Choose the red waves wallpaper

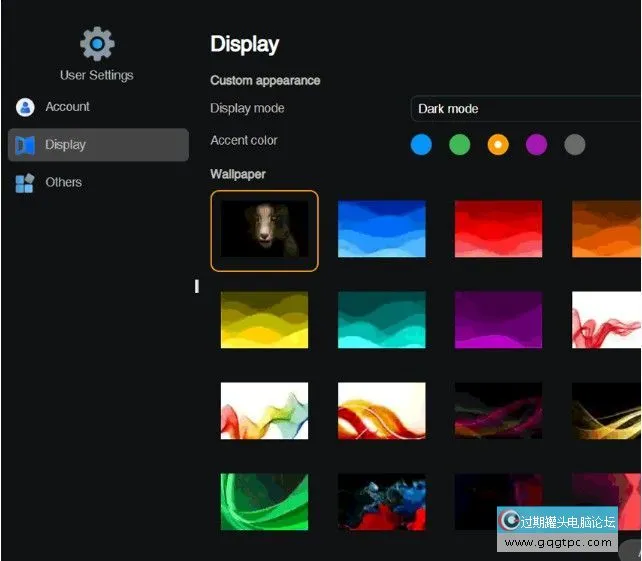point(498,229)
